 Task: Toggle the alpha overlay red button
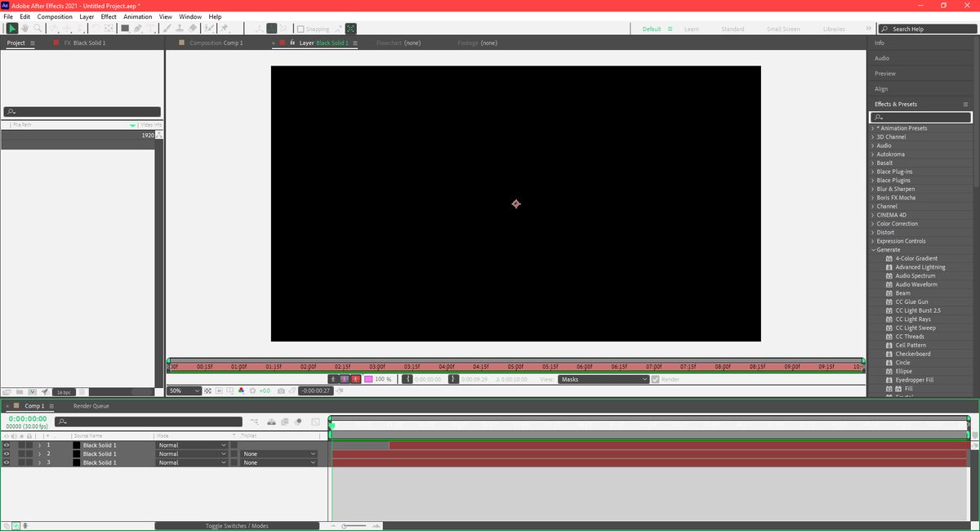coord(355,379)
